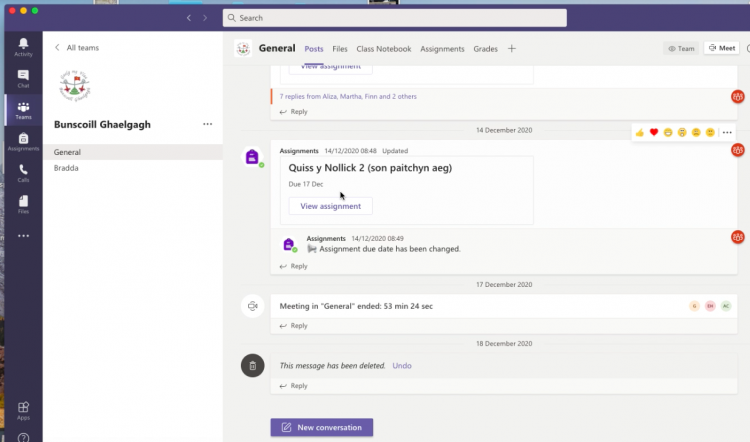Viewport: 750px width, 442px height.
Task: React with the laughing emoji
Action: coord(668,133)
